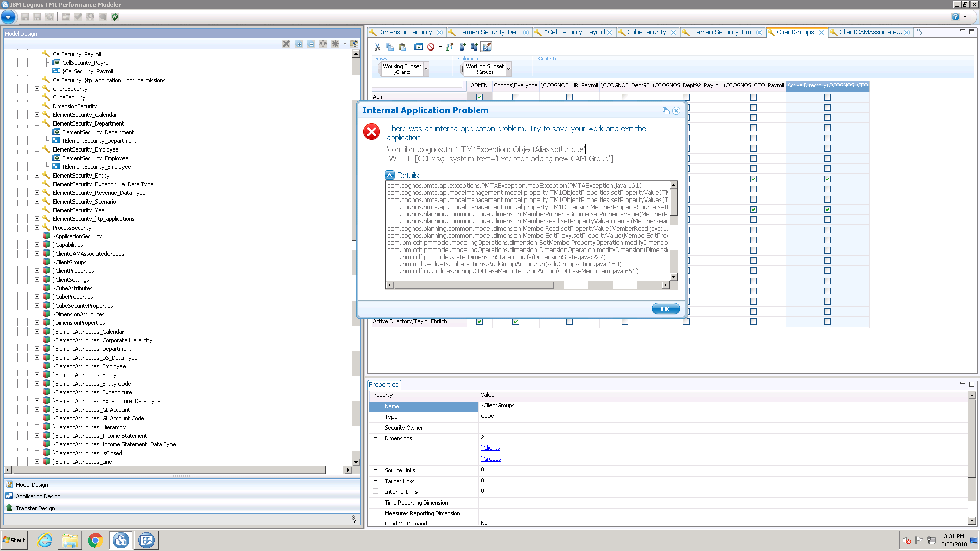This screenshot has height=551, width=980.
Task: Collapse Dimensions property group
Action: click(375, 438)
